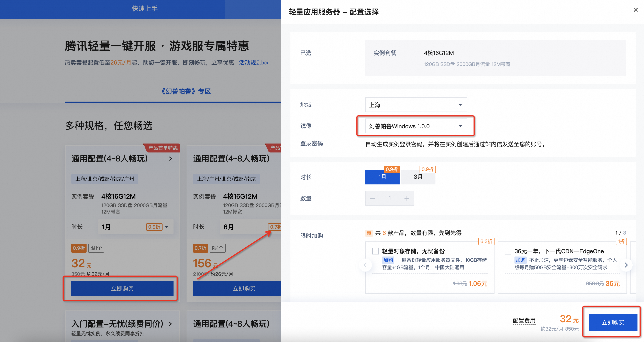This screenshot has height=342, width=644.
Task: Click the 4核16G12M text in 已选 box
Action: click(x=439, y=53)
